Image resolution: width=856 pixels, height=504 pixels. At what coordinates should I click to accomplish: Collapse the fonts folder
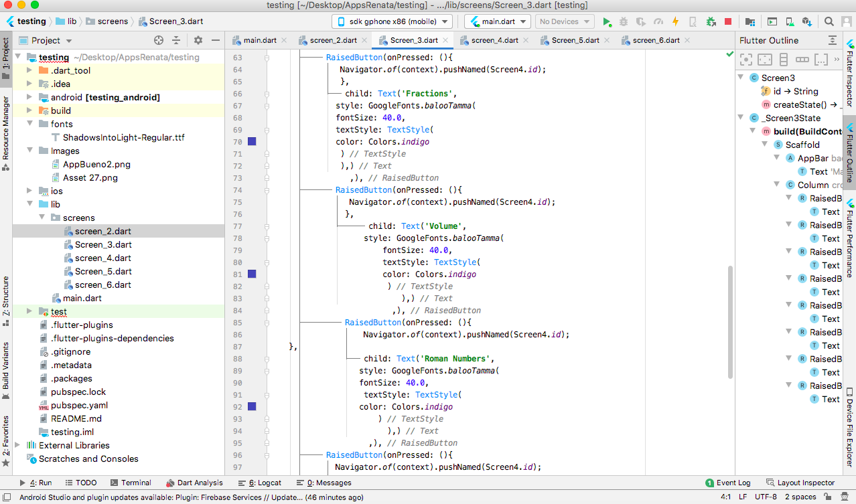coord(29,124)
